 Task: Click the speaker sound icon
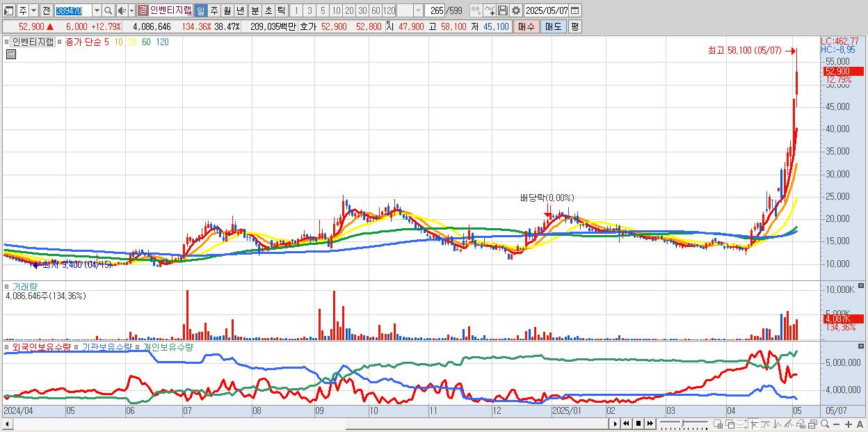121,10
